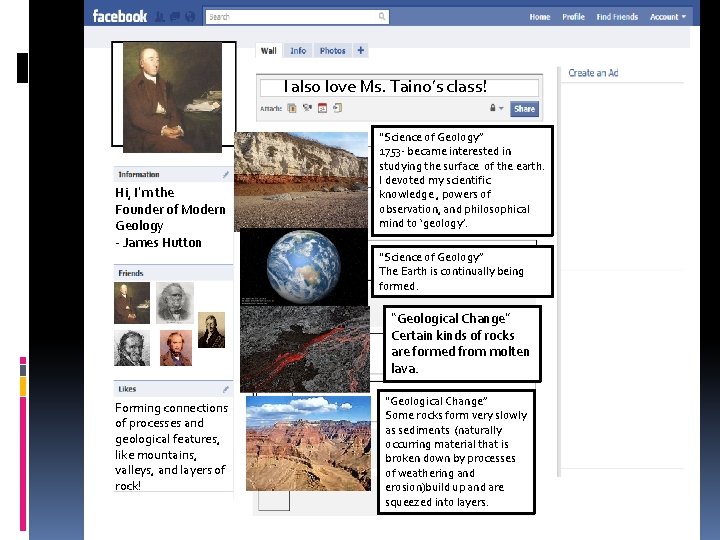Click inside the Search field
Image resolution: width=720 pixels, height=540 pixels.
pyautogui.click(x=297, y=17)
